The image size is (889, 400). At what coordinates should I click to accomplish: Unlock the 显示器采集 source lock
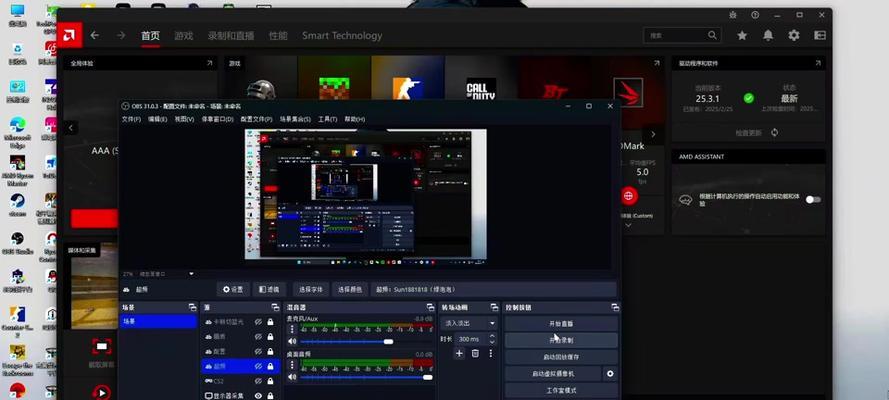(x=270, y=396)
